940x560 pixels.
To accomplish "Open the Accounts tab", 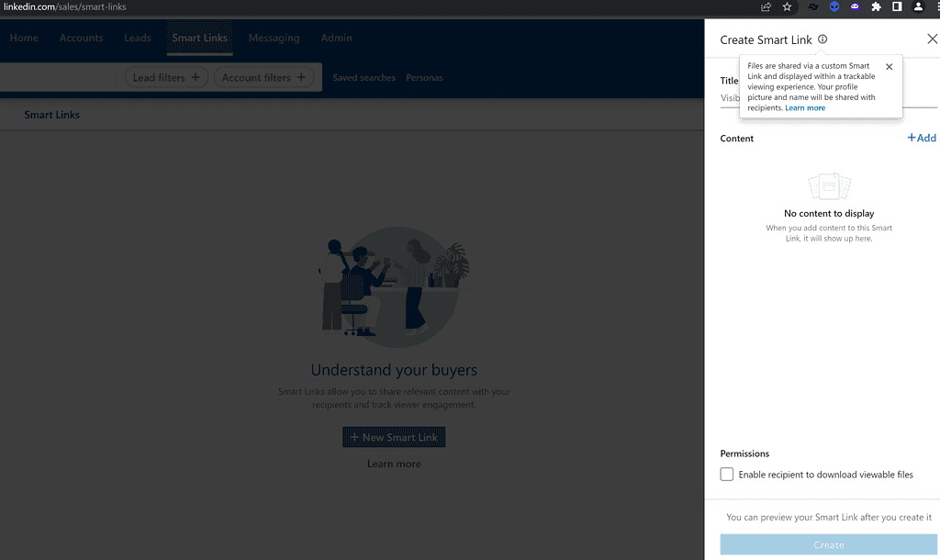I will tap(81, 38).
